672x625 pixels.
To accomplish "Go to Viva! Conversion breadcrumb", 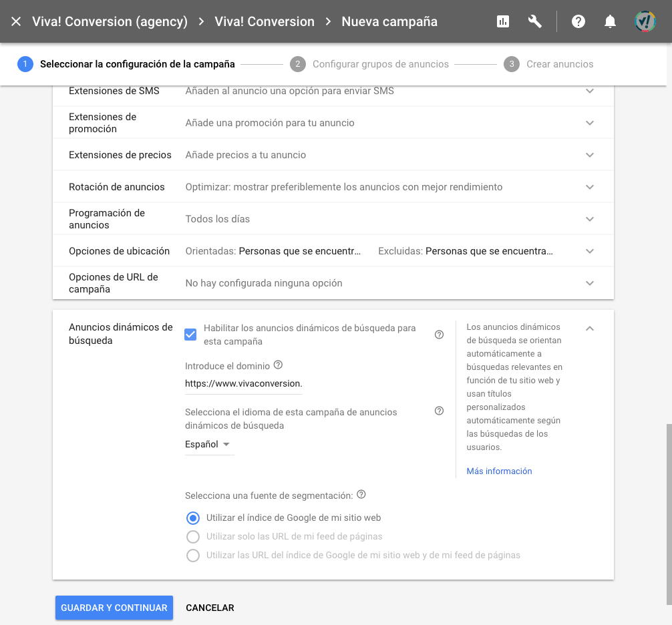I will (x=265, y=21).
